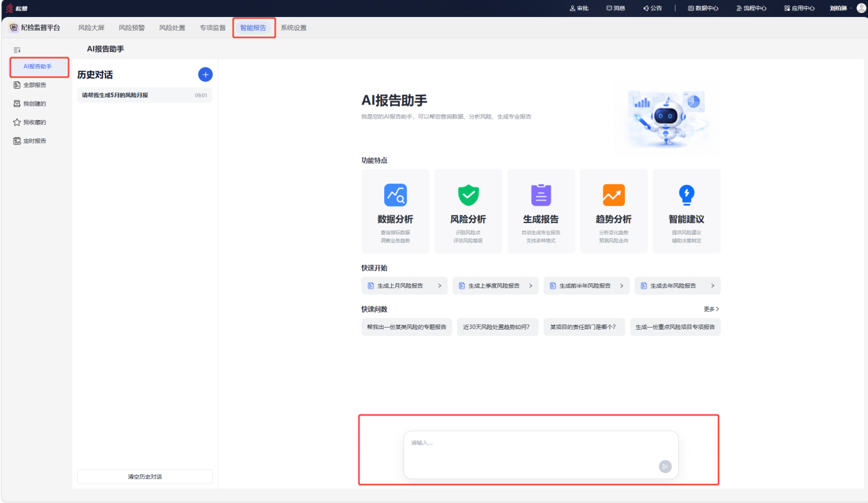Screen dimensions: 868x503
Task: Expand the 应用中心 dropdown menu
Action: [799, 8]
